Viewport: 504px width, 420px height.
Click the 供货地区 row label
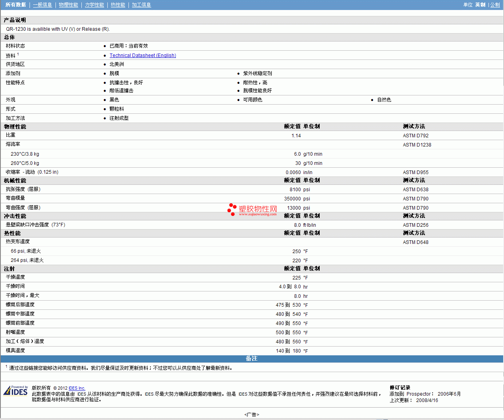(15, 64)
